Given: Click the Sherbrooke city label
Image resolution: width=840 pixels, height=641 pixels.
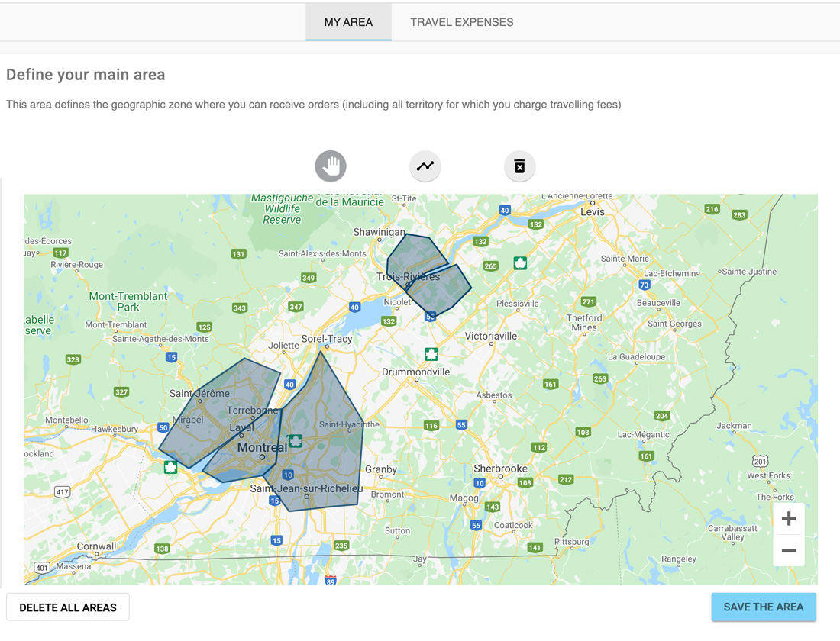Looking at the screenshot, I should coord(500,469).
